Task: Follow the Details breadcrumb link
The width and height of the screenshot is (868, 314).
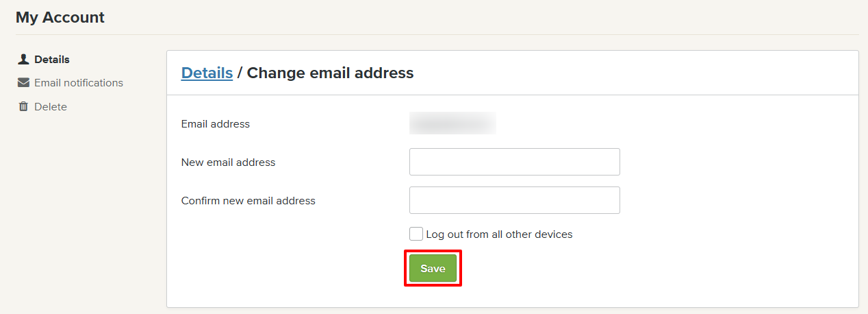Action: click(207, 73)
